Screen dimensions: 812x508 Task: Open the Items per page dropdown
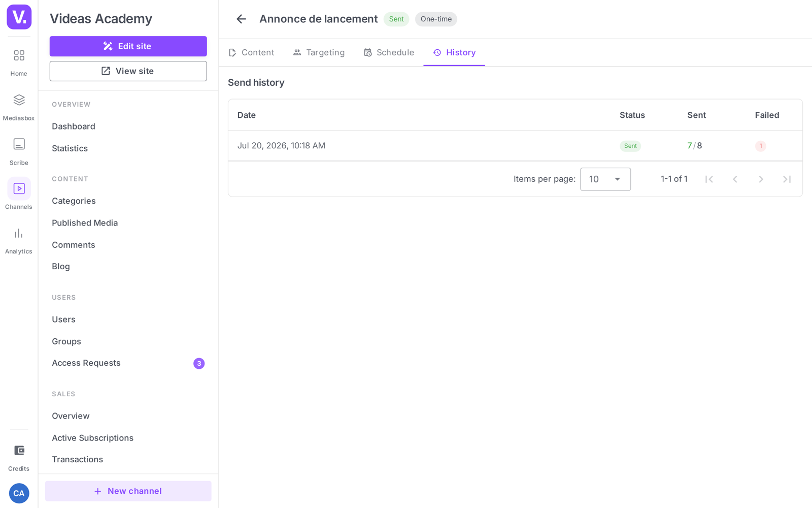click(x=605, y=179)
